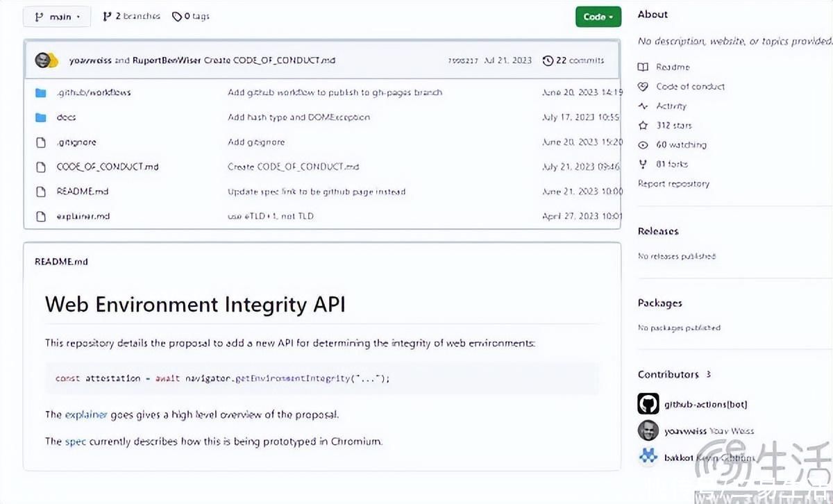Viewport: 833px width, 504px height.
Task: Open commit 'Create CODE_OF_CONDUCT.md' in the file list
Action: click(294, 167)
